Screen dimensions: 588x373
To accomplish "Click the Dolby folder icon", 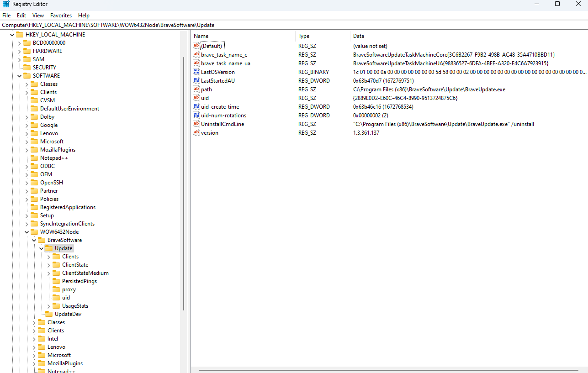I will point(34,117).
